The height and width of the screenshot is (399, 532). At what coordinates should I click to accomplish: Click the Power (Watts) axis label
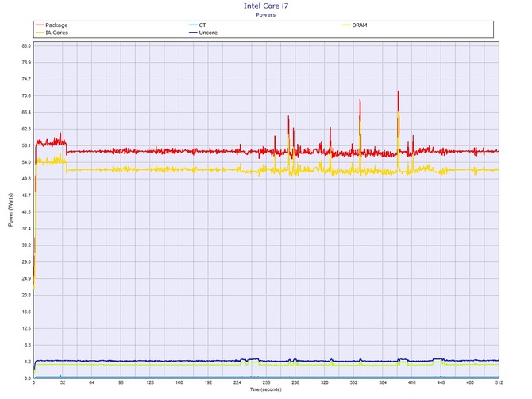(11, 210)
